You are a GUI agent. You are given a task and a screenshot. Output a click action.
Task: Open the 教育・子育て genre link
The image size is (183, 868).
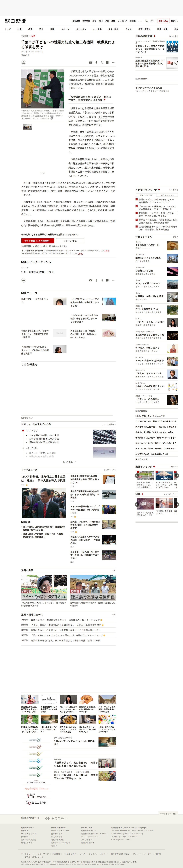coord(47,272)
